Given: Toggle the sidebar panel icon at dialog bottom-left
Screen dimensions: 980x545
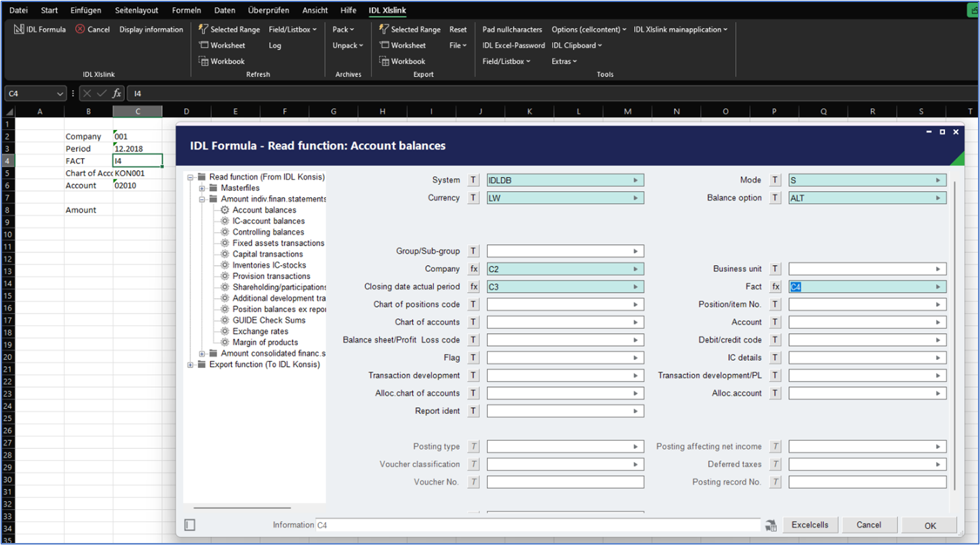Looking at the screenshot, I should [190, 525].
